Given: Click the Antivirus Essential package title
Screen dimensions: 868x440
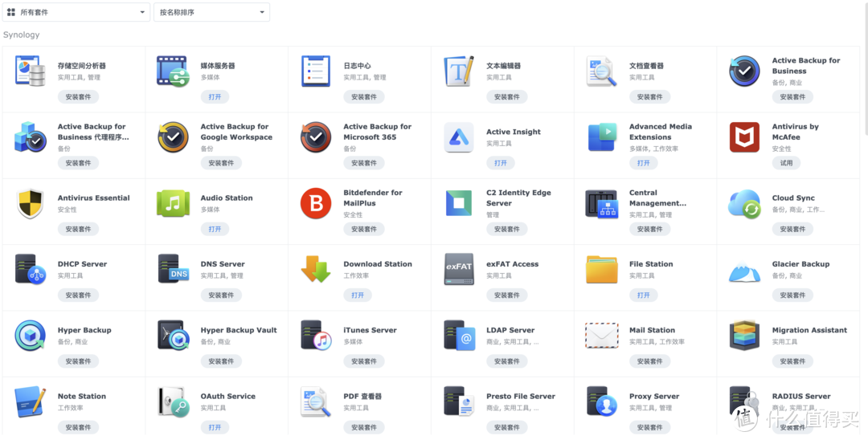Looking at the screenshot, I should (x=93, y=198).
